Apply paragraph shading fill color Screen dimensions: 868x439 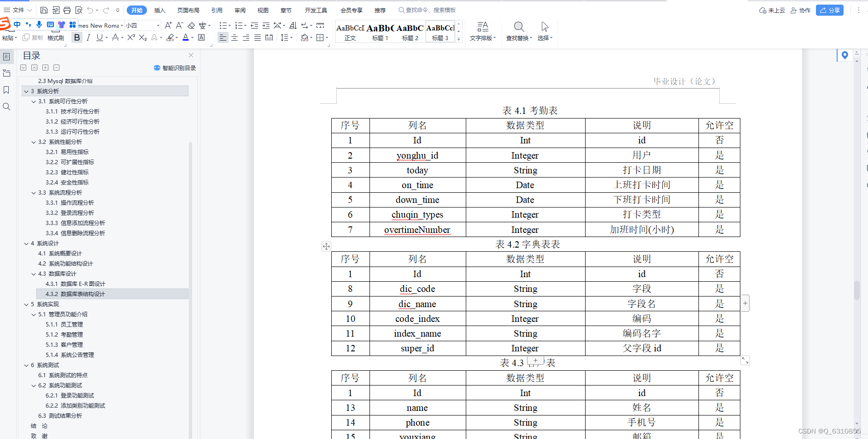[304, 37]
